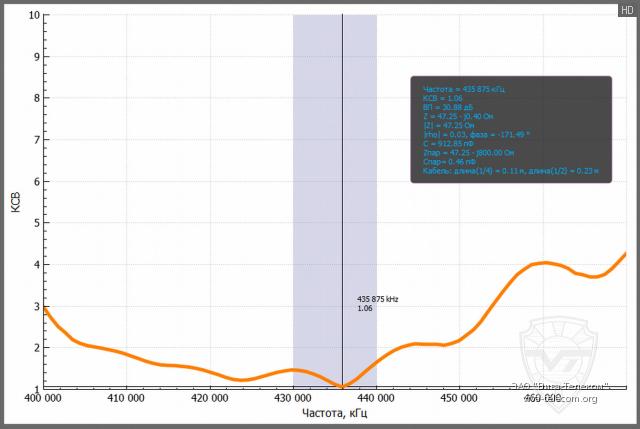Viewport: 640px width, 429px height.
Task: Click the 400 000 x-axis tick label
Action: point(45,399)
